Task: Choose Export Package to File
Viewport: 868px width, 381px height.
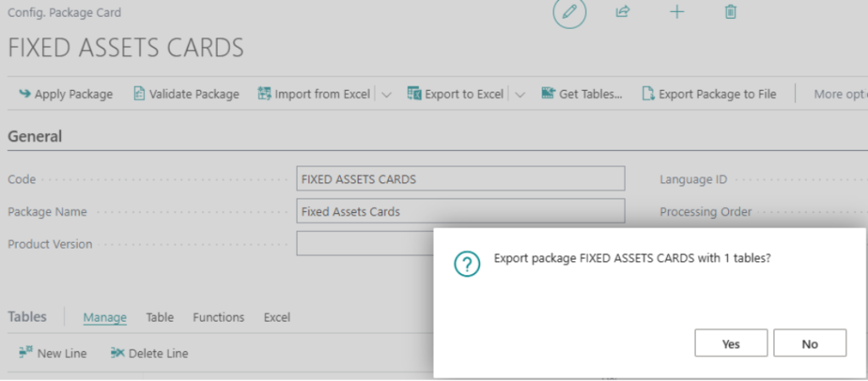Action: [x=709, y=94]
